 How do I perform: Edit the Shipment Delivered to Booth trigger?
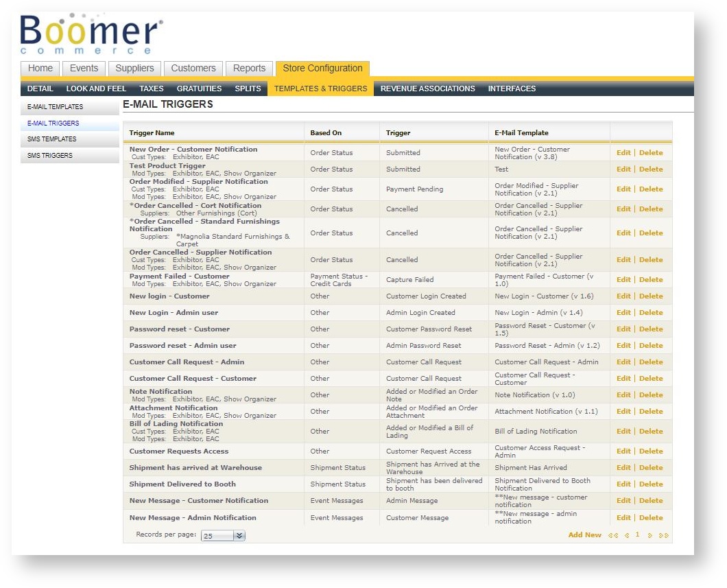point(623,484)
